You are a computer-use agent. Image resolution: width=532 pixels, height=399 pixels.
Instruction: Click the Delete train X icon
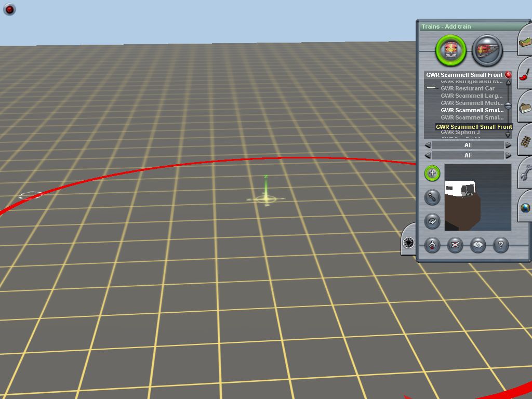(x=455, y=245)
